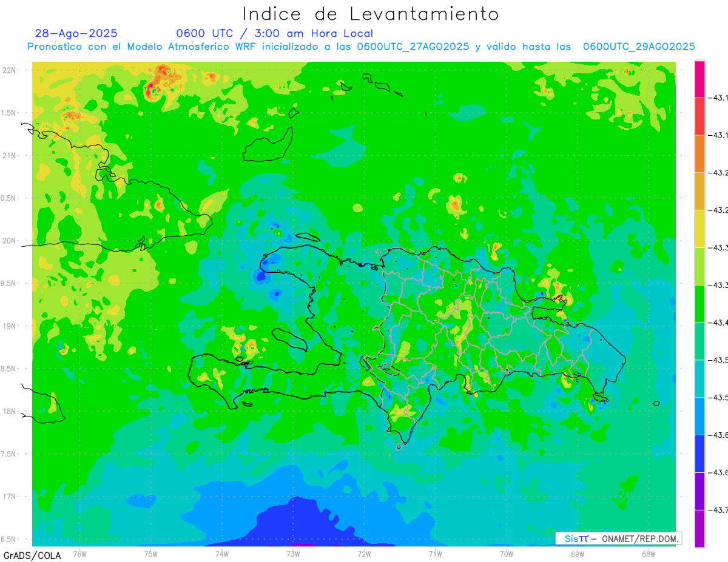Select the '74W' longitude label
Screen dimensions: 728x562
(x=222, y=554)
